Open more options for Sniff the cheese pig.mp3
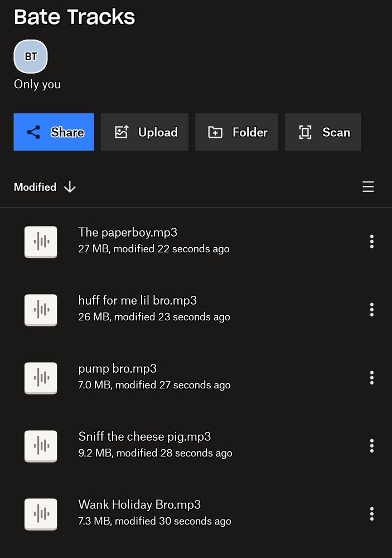The image size is (392, 558). tap(372, 445)
